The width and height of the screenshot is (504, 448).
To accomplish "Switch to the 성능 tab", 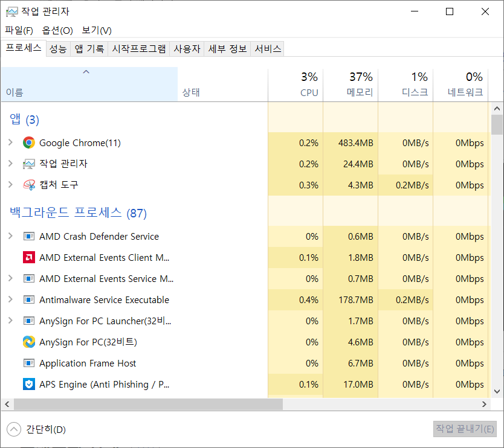I will click(58, 49).
